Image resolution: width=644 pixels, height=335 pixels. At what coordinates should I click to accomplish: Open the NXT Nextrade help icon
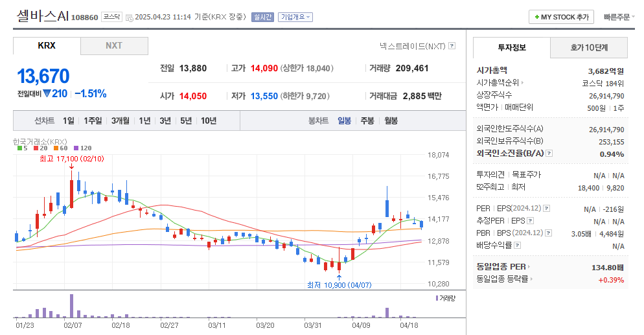tap(452, 46)
